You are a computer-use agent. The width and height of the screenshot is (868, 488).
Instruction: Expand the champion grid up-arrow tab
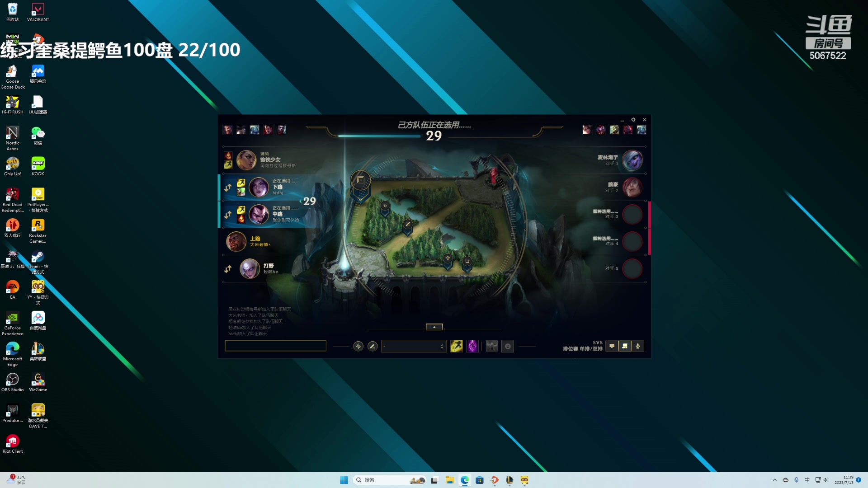coord(434,327)
